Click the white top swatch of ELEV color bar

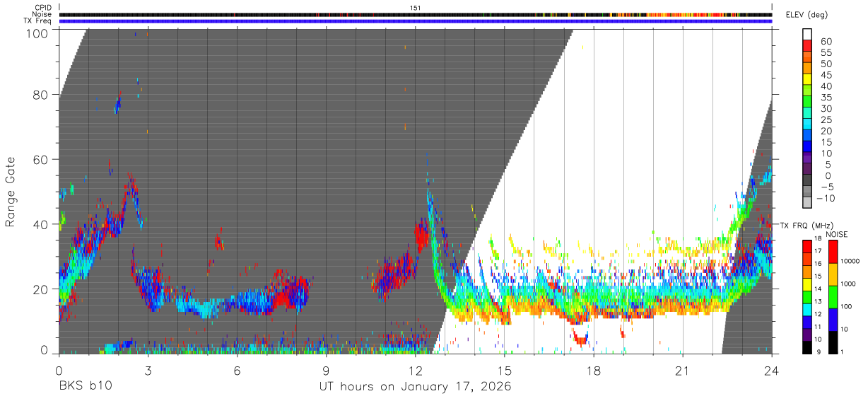807,33
